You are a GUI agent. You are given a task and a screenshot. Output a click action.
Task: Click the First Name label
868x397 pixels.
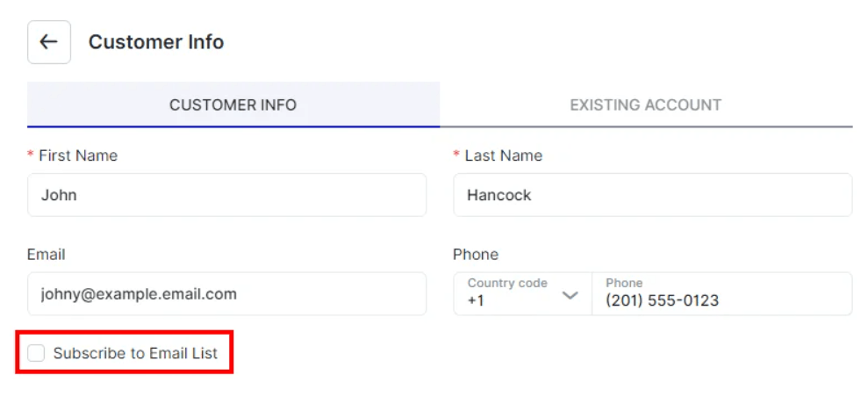point(77,155)
